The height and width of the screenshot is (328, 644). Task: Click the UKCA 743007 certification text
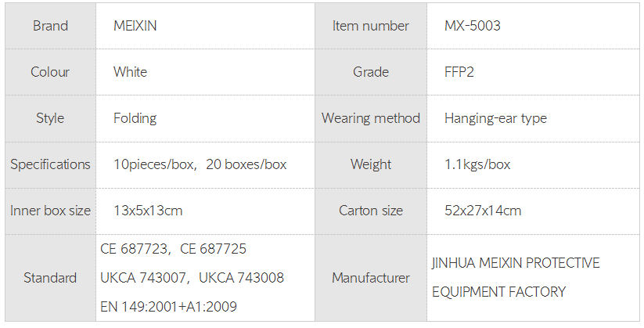[143, 278]
